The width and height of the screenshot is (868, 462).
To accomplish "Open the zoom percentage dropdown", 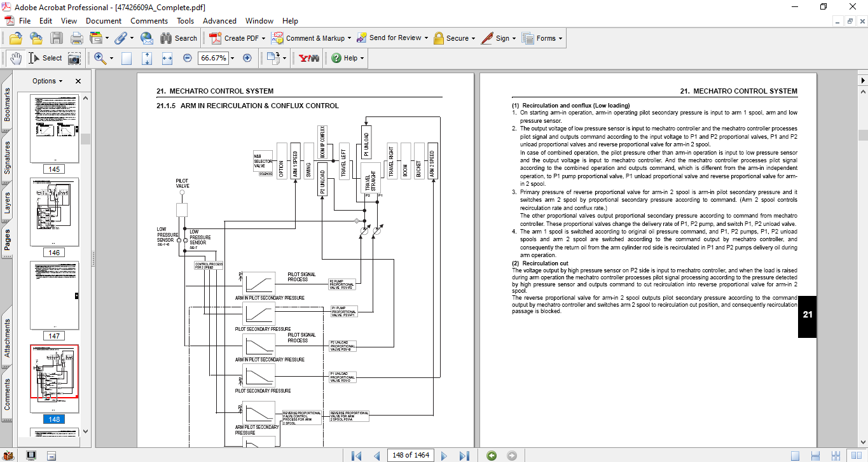I will pyautogui.click(x=232, y=58).
